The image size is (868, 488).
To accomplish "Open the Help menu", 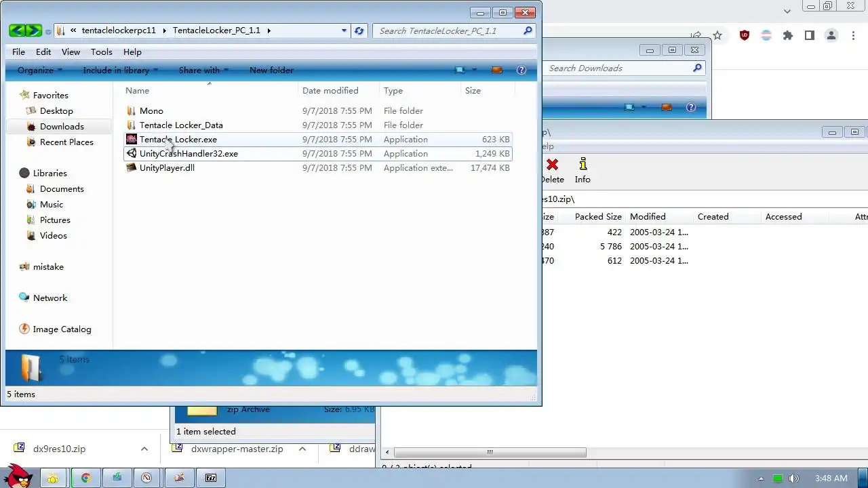I will pos(132,52).
